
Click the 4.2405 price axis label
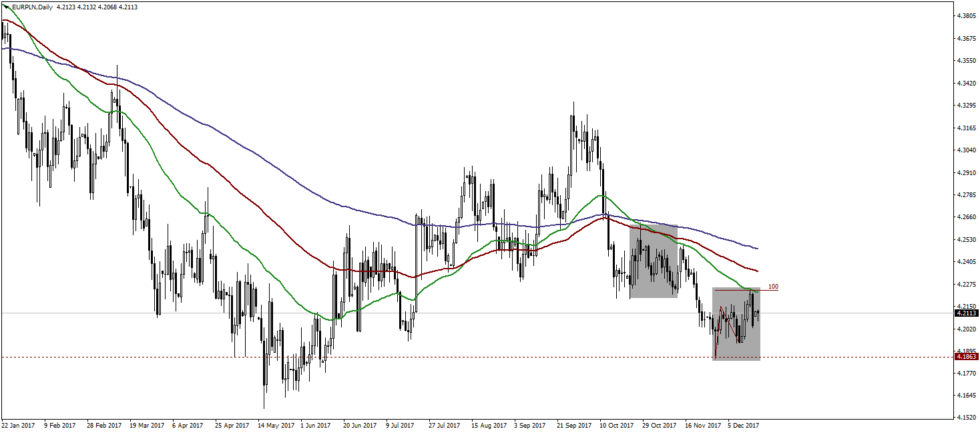pyautogui.click(x=966, y=262)
